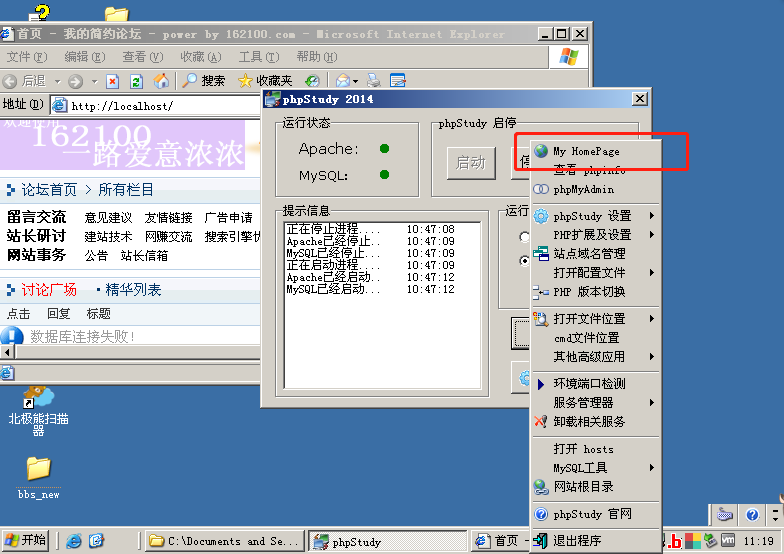Click 站点域名管理 server icon
This screenshot has width=784, height=554.
pos(541,254)
